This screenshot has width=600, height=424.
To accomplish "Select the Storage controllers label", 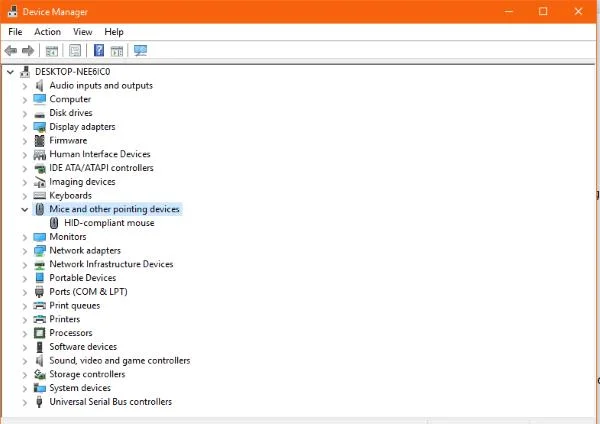I will coord(87,374).
